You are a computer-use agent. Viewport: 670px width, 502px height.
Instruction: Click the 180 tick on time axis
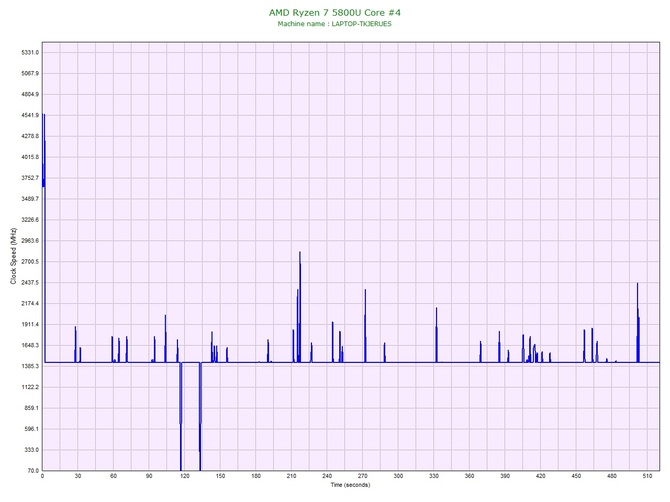256,476
